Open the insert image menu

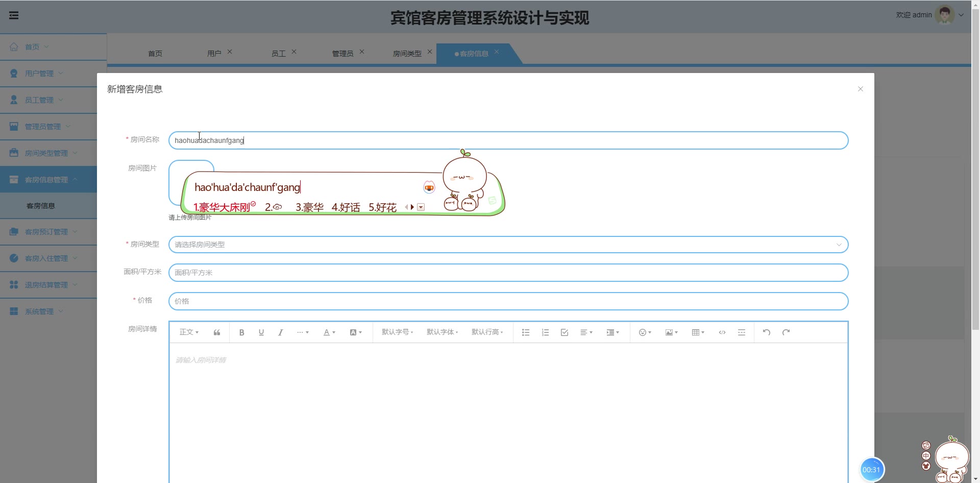[x=672, y=332]
